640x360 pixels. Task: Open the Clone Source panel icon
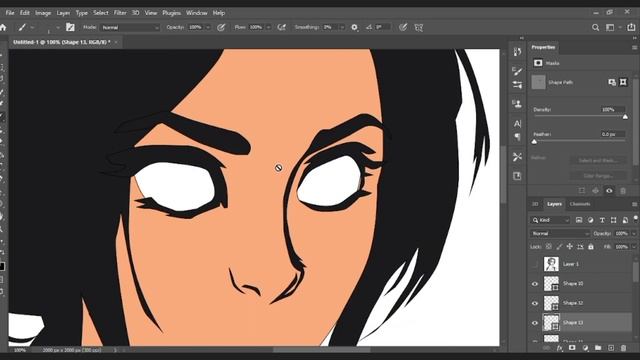pyautogui.click(x=517, y=104)
